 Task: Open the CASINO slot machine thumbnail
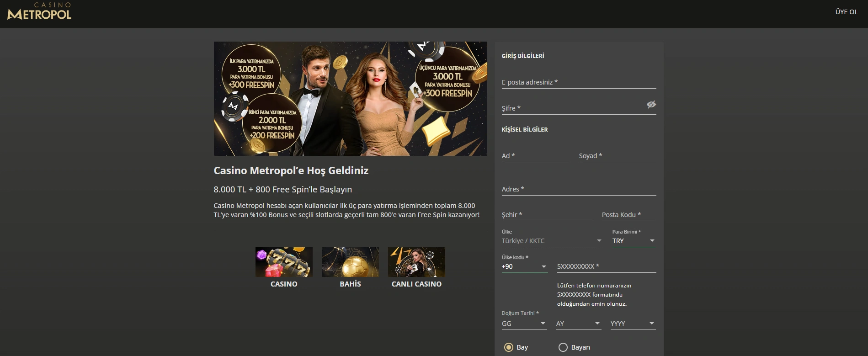point(284,262)
